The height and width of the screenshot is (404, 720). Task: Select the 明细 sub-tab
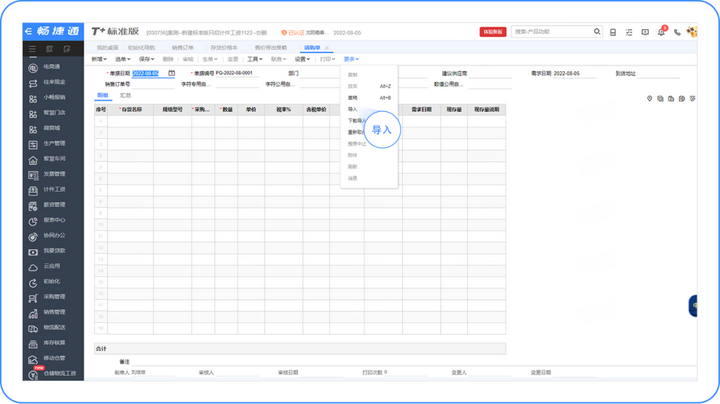(x=103, y=95)
